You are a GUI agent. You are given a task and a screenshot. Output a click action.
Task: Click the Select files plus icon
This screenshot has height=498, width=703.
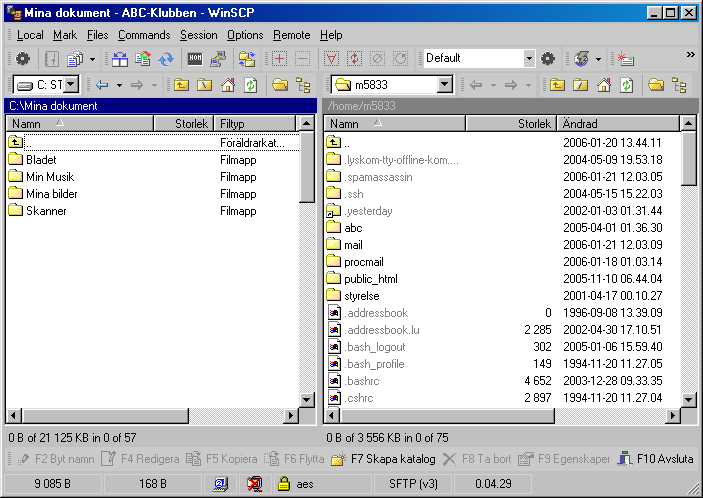[x=280, y=59]
